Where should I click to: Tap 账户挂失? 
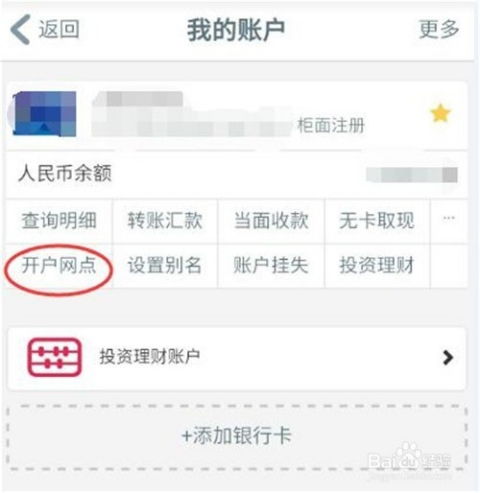click(x=271, y=266)
